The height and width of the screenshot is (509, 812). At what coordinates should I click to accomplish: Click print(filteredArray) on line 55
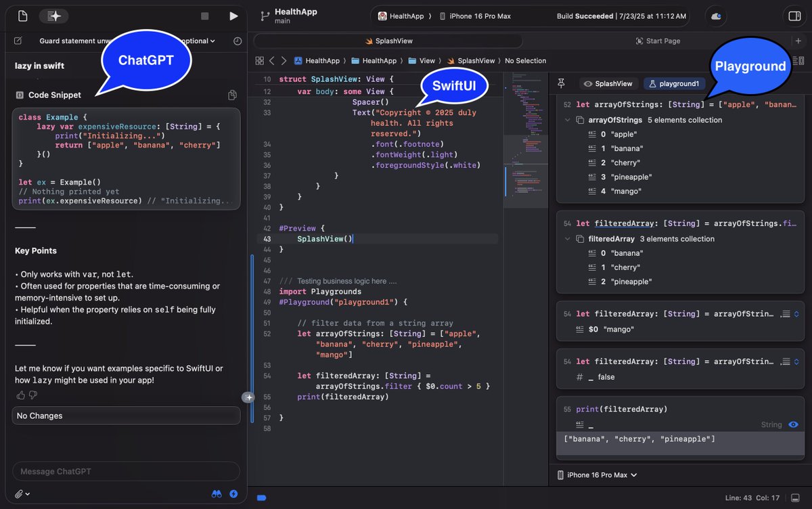343,397
